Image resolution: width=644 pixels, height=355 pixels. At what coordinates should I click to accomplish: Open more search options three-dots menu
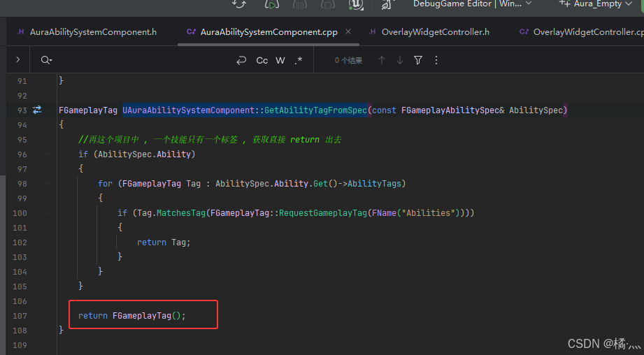tap(436, 60)
